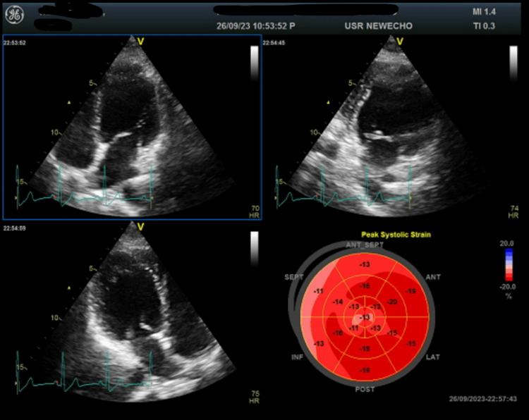Click the ECG trace in the 22:53:52 view
The width and height of the screenshot is (529, 420).
(85, 187)
